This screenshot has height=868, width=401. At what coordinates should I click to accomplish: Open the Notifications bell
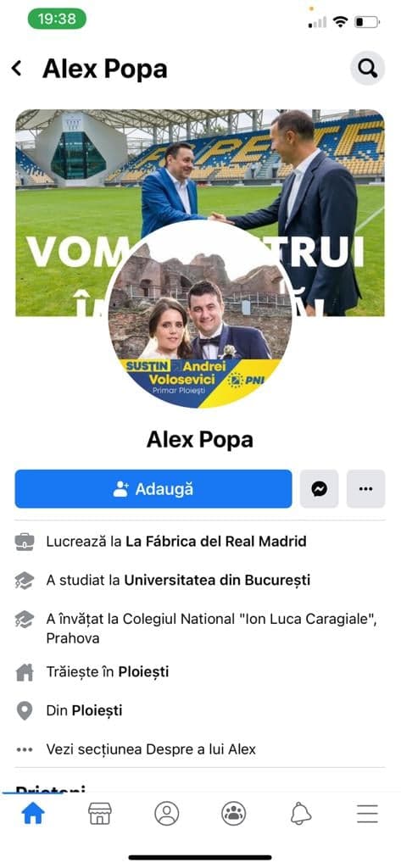click(301, 814)
